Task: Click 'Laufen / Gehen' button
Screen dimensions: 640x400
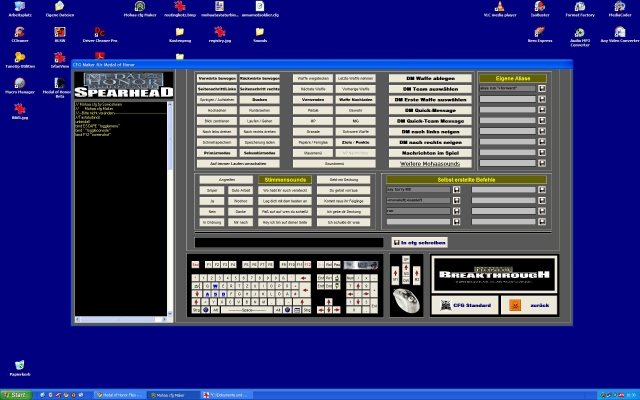Action: coord(260,121)
